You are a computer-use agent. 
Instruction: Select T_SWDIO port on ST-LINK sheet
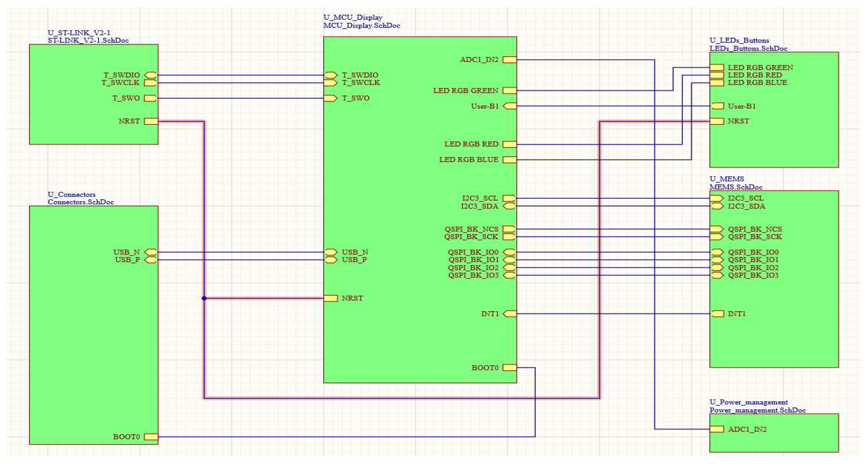point(151,75)
